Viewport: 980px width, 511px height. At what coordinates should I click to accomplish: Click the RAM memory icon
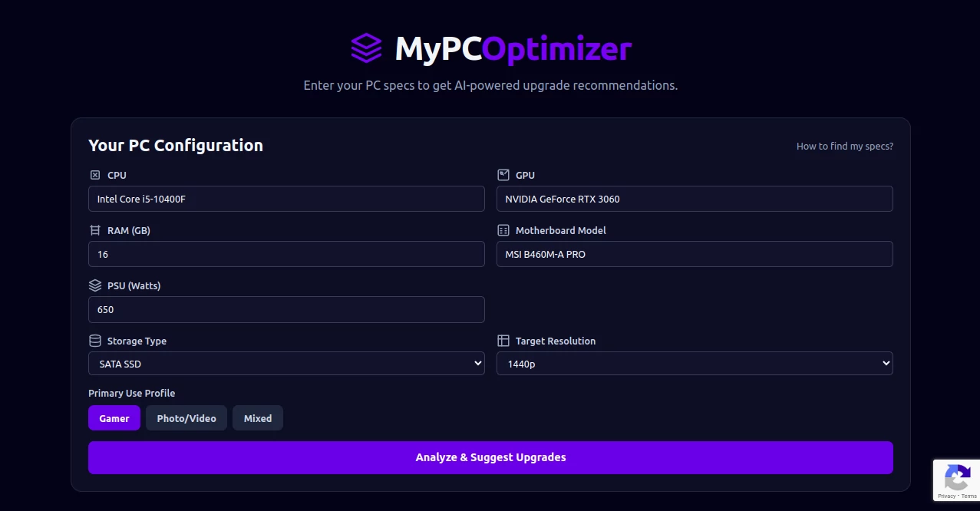coord(95,229)
